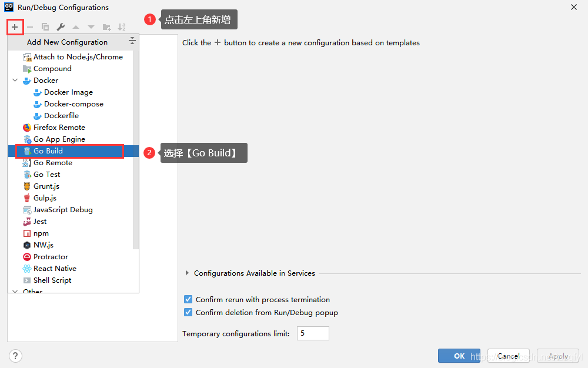
Task: Click the Firefox Remote icon in list
Action: 26,128
